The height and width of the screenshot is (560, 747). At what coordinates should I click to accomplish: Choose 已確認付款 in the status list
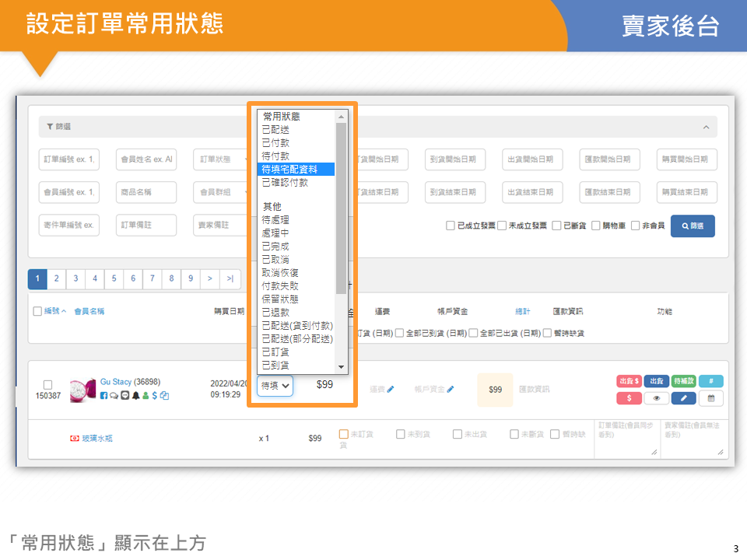pos(286,182)
